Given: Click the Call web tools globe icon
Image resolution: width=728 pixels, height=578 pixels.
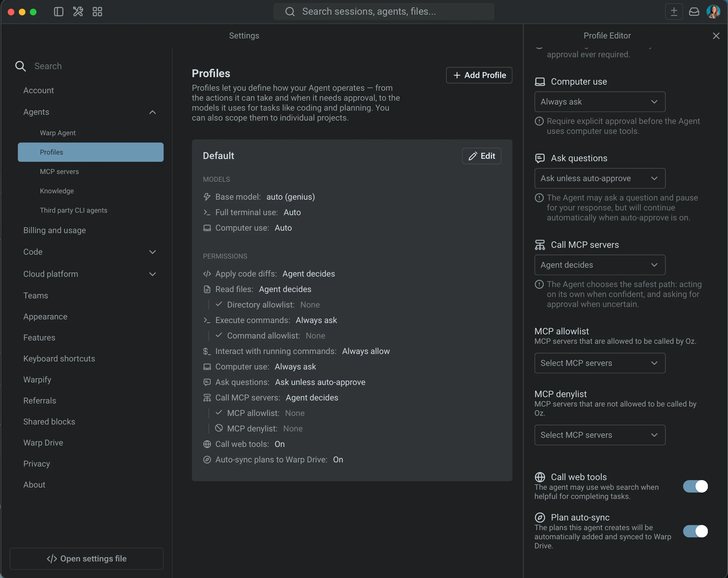Looking at the screenshot, I should click(540, 477).
